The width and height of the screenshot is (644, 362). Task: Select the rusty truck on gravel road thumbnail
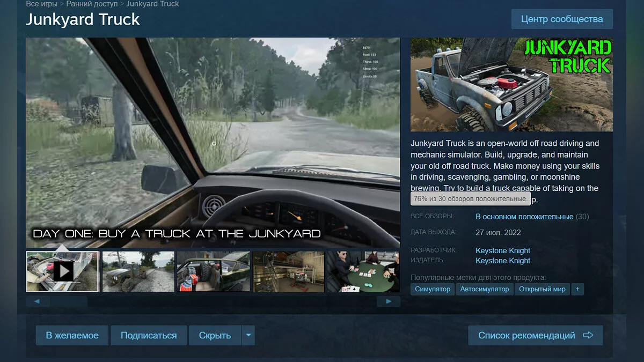click(x=138, y=271)
